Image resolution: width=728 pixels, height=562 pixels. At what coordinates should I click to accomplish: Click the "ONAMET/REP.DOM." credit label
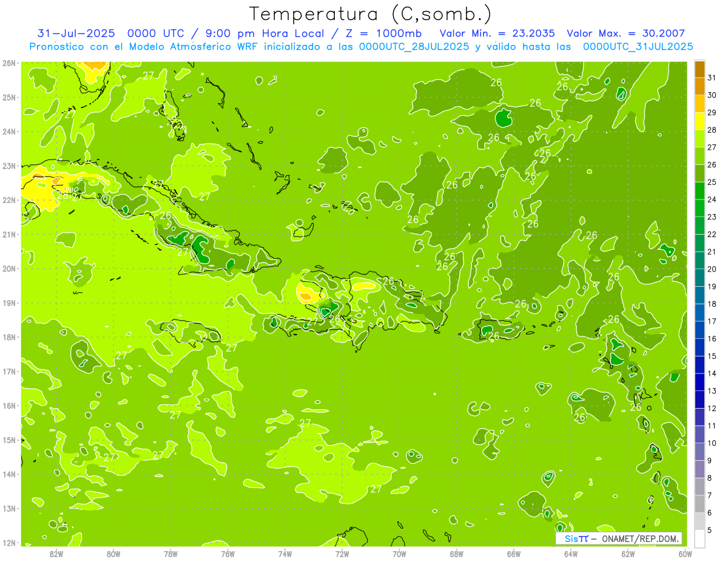(640, 538)
